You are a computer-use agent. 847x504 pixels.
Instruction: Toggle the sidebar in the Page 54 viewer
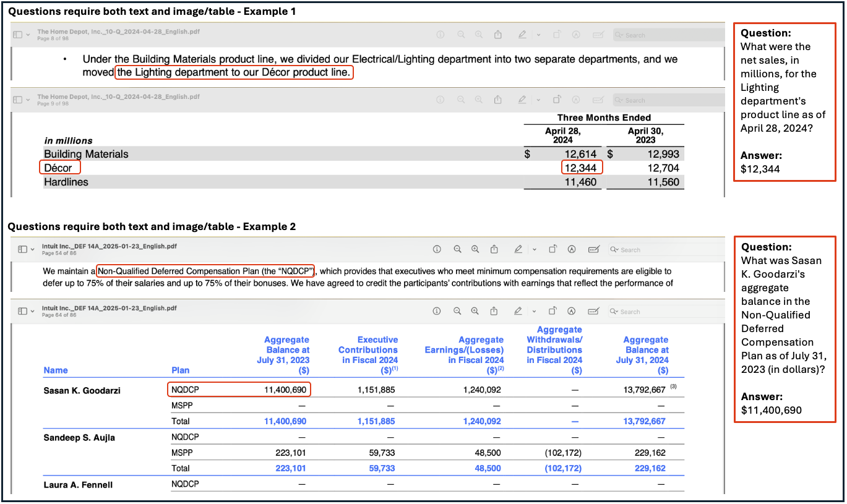[22, 249]
